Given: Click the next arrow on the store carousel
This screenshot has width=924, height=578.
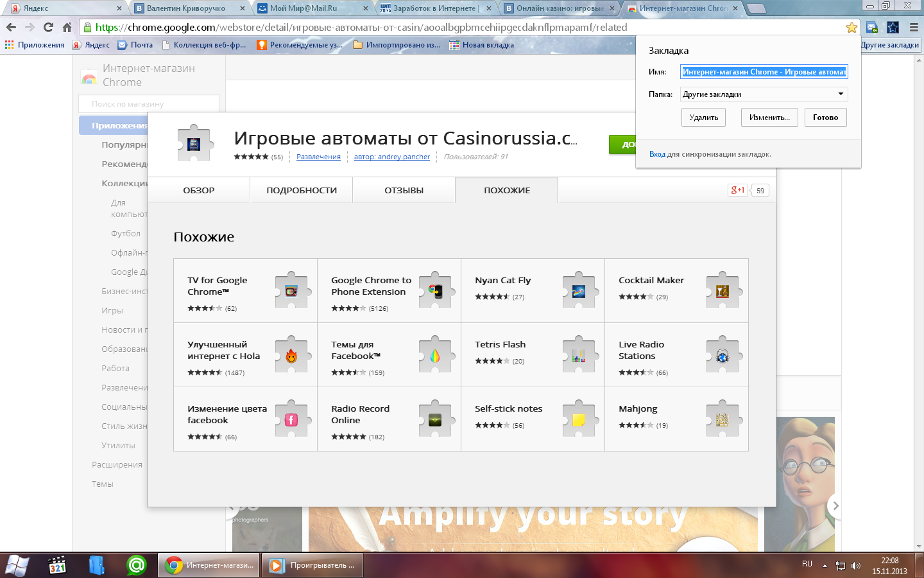Looking at the screenshot, I should [x=835, y=506].
